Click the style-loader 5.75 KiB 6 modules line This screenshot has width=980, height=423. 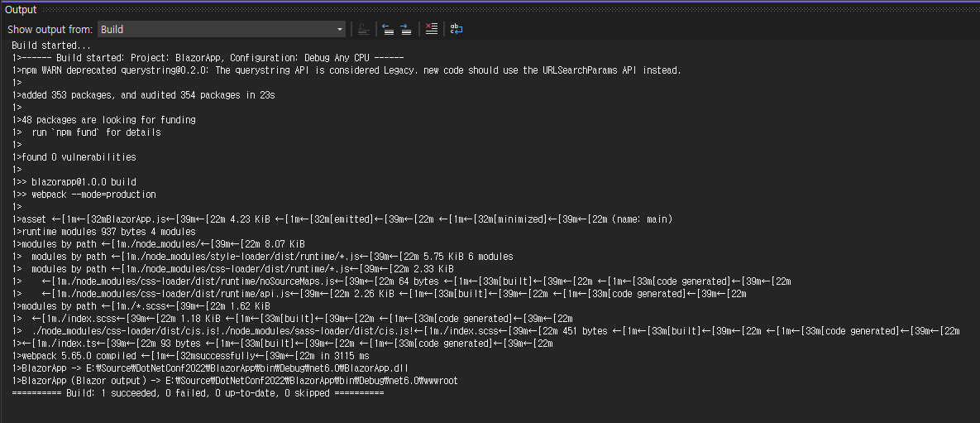click(x=262, y=257)
